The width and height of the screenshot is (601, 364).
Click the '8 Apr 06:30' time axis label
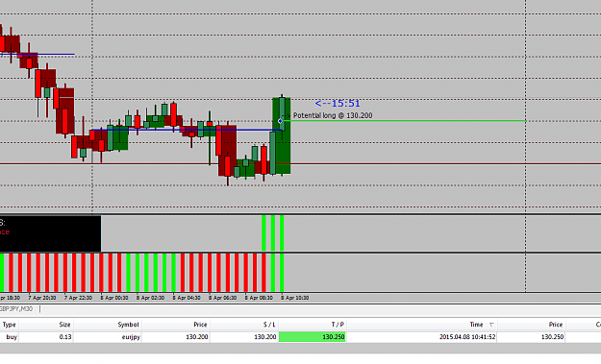(222, 298)
